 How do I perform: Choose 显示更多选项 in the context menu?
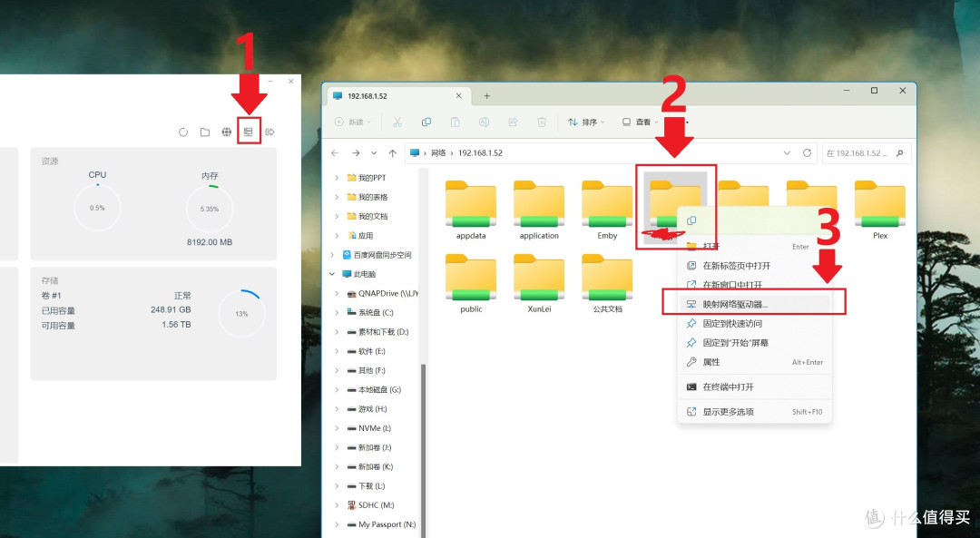pyautogui.click(x=754, y=412)
